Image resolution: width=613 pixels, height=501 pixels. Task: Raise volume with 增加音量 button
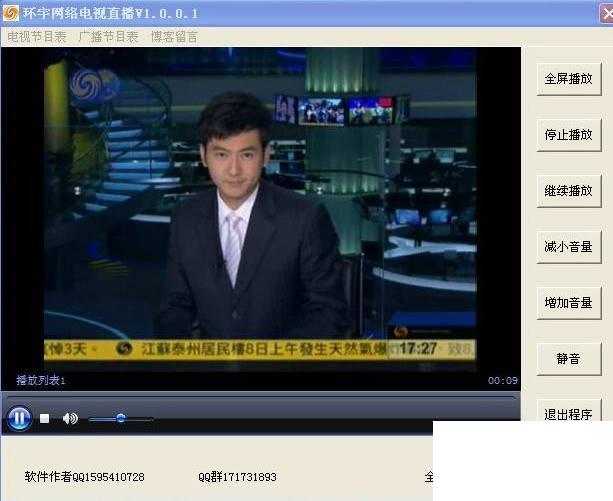569,303
